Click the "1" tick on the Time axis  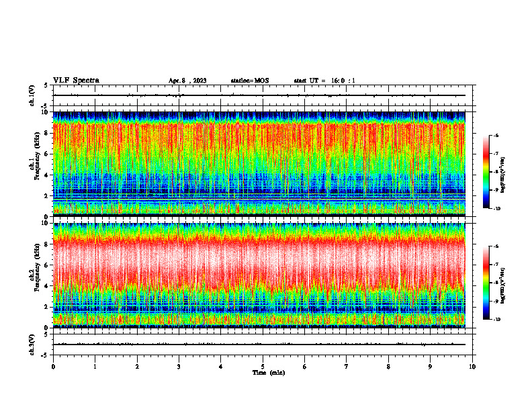(x=95, y=367)
